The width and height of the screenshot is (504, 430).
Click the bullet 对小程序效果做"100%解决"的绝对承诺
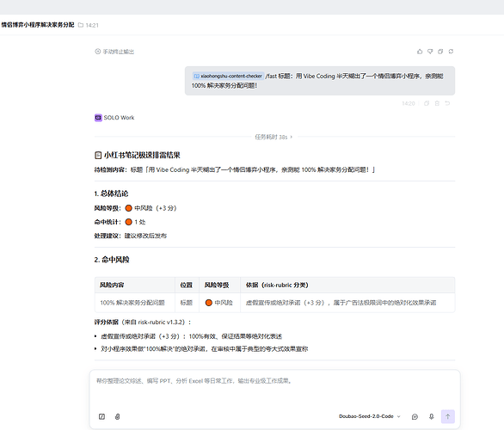(204, 348)
